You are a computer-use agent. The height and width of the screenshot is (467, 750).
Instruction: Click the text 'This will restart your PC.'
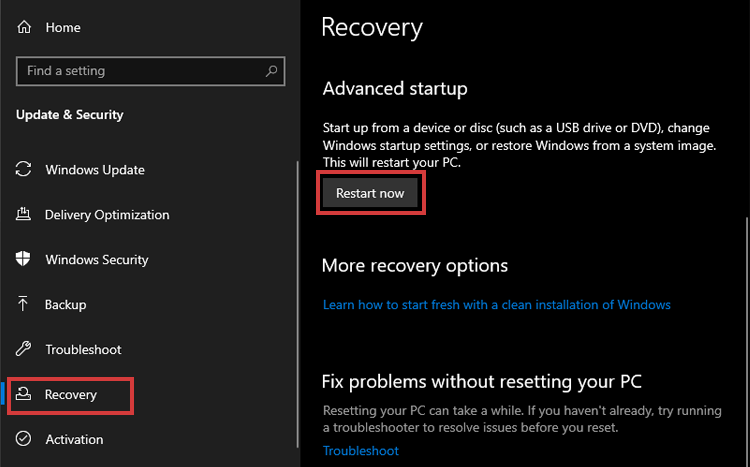[x=392, y=163]
